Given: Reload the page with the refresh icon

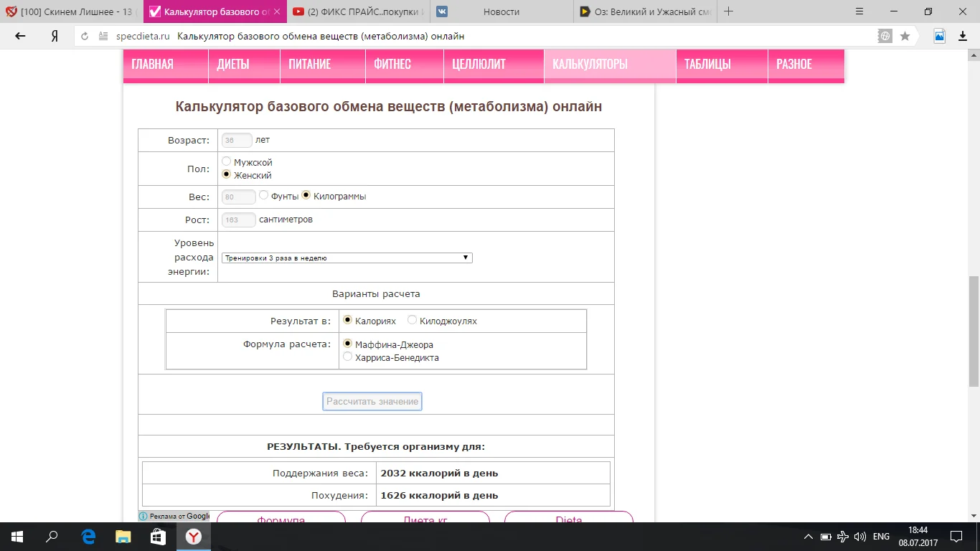Looking at the screenshot, I should coord(85,36).
